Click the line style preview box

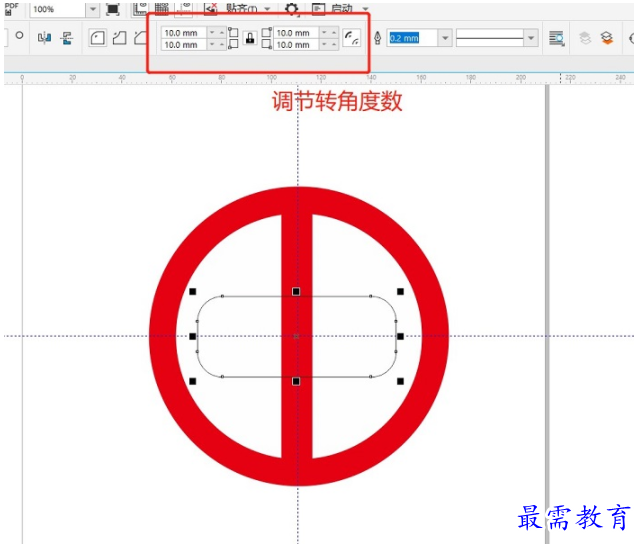pos(490,38)
